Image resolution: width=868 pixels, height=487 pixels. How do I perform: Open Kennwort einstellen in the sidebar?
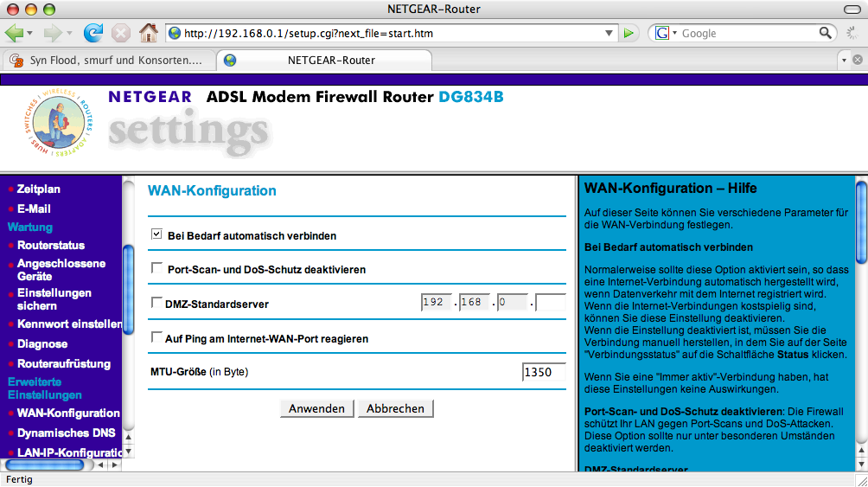tap(69, 324)
